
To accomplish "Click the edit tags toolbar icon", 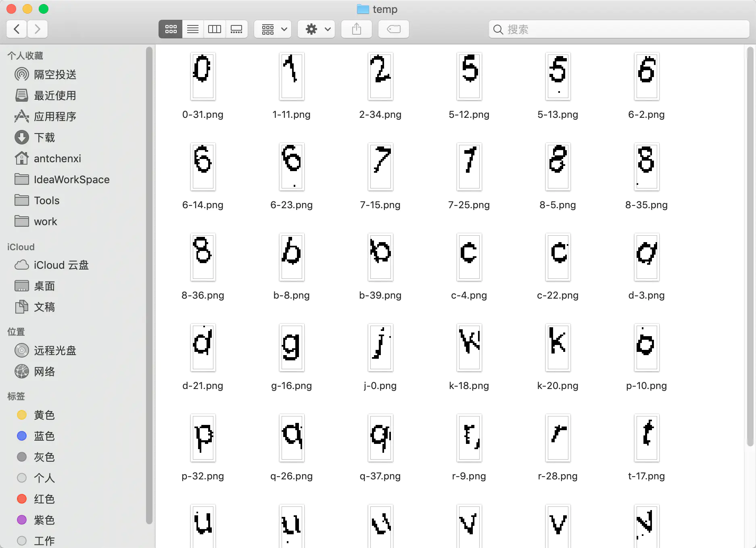I will (393, 29).
